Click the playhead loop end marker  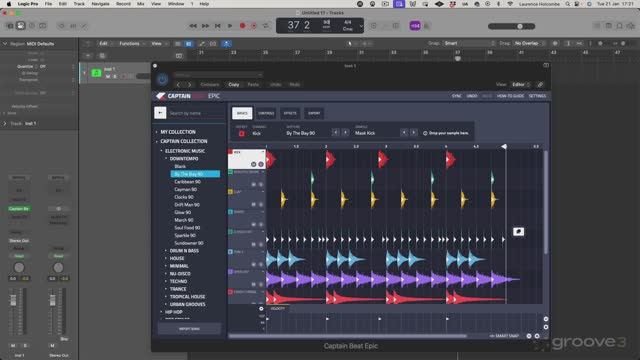tap(504, 147)
